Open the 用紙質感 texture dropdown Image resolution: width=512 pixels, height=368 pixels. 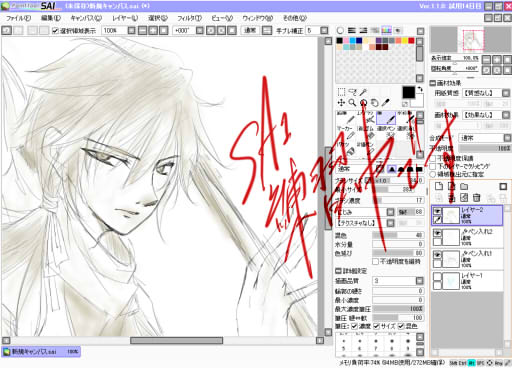click(506, 93)
